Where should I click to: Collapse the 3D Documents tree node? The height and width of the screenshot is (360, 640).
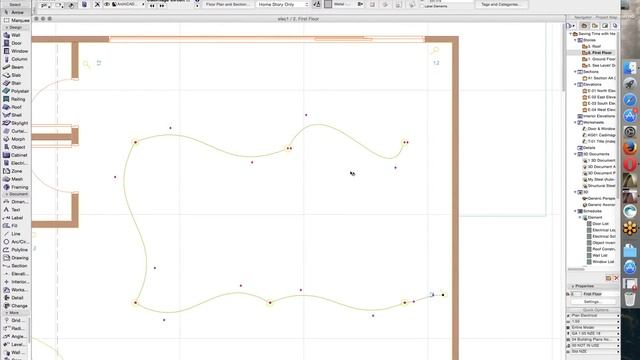(x=576, y=154)
